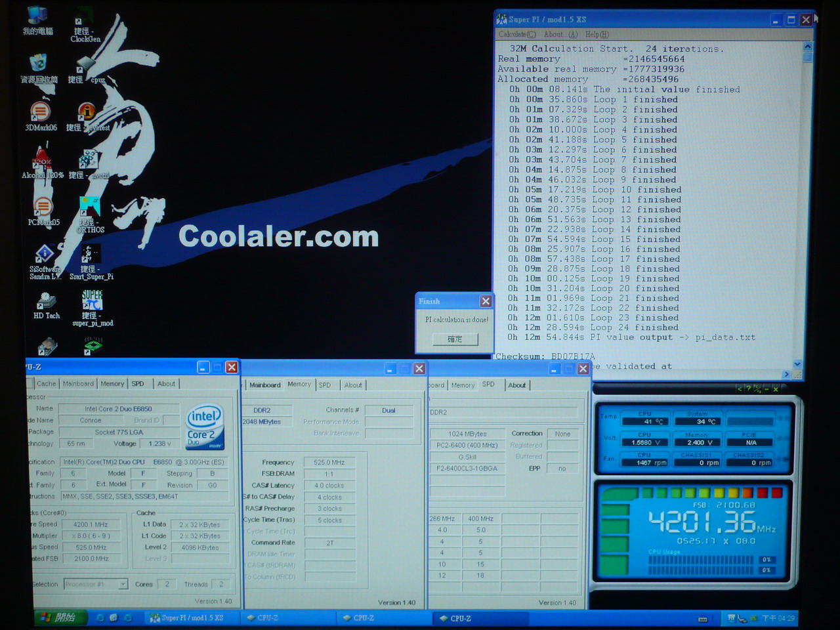Switch to Super PI / mod1.5 XS in the taskbar
The width and height of the screenshot is (840, 630).
tap(191, 618)
